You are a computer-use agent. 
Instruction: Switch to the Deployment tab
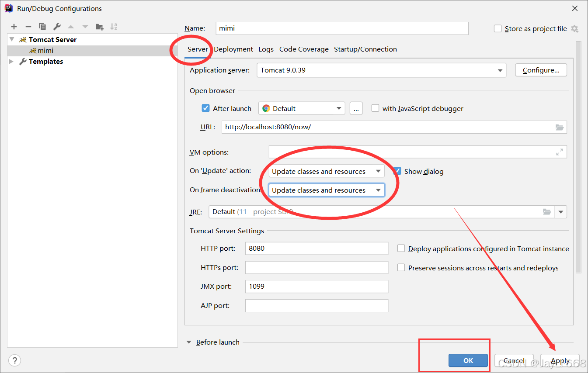[233, 49]
